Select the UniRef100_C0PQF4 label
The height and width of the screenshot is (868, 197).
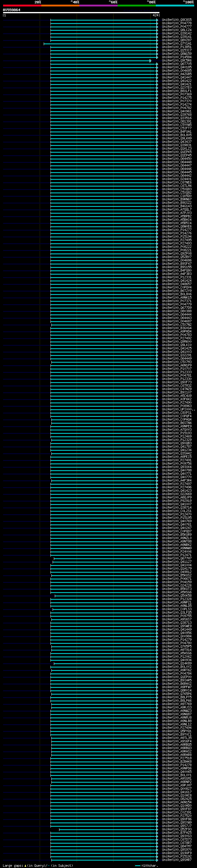tap(177, 416)
